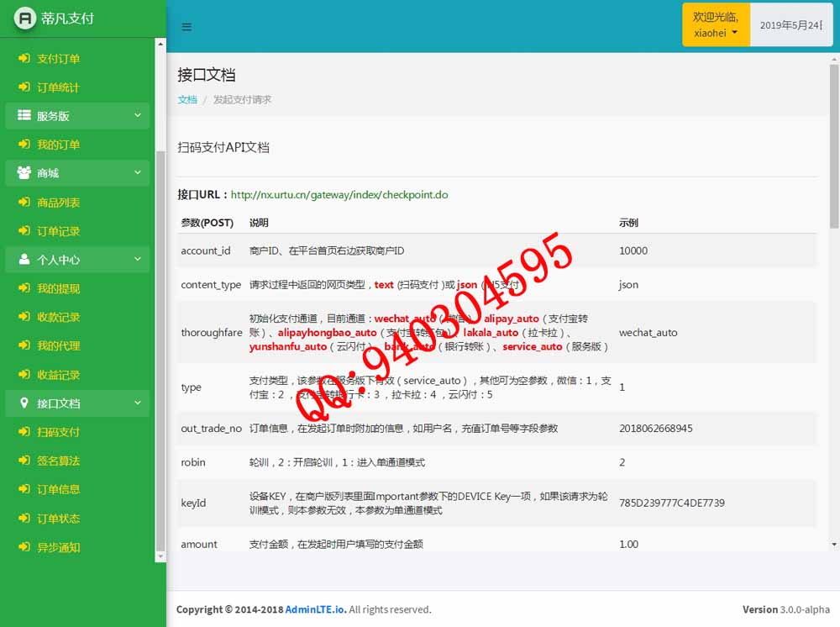Collapse the 商城 section chevron
This screenshot has height=627, width=840.
138,173
